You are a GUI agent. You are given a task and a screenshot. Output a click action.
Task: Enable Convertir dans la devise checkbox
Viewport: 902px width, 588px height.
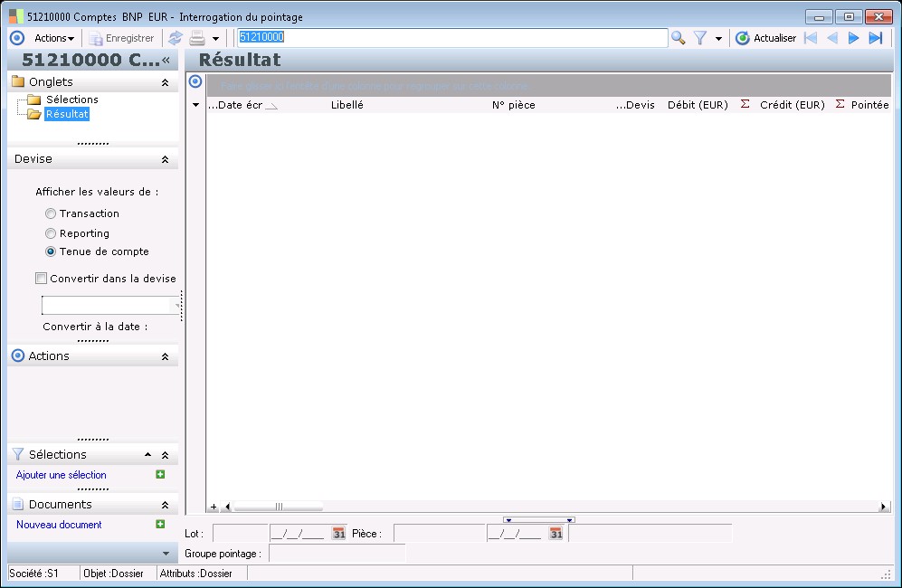(41, 279)
